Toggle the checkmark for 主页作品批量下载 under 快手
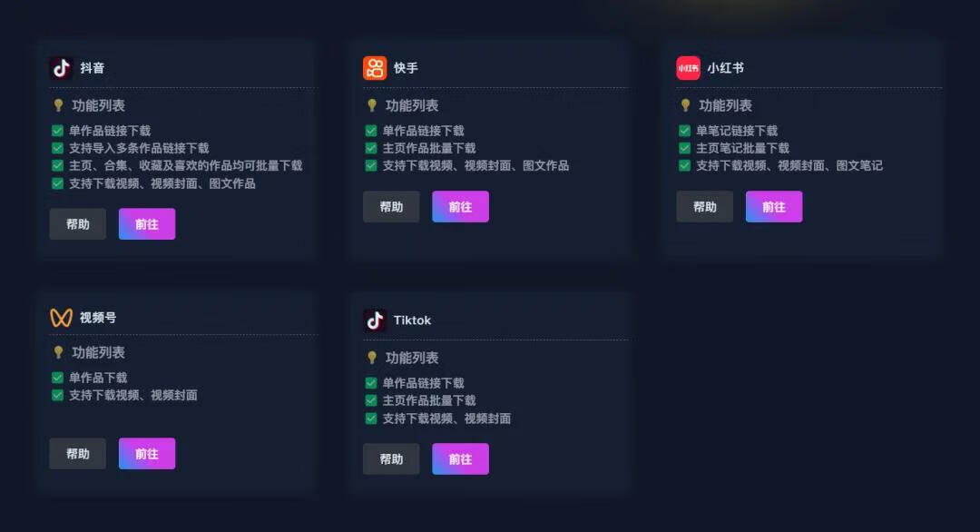980x532 pixels. click(370, 148)
